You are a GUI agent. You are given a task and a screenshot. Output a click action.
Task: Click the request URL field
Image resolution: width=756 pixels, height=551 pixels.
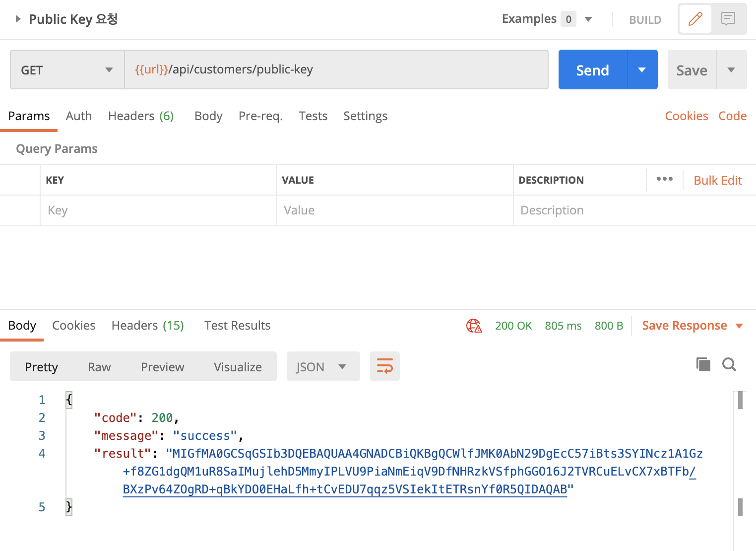[x=336, y=69]
